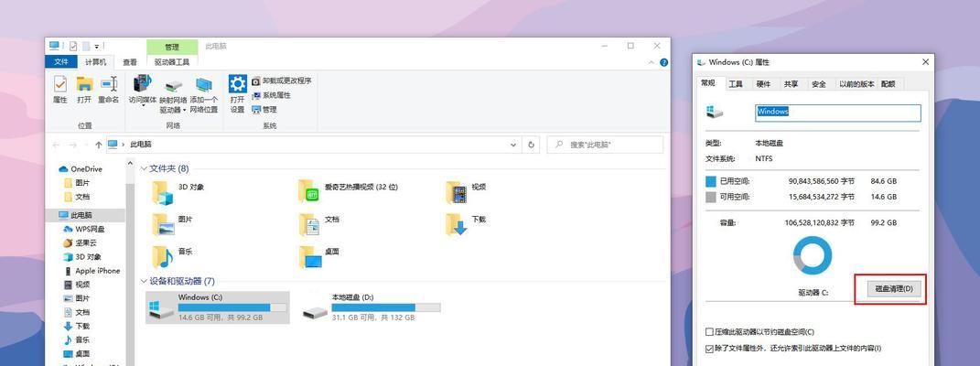Select 音乐 in the navigation pane
Screen dimensions: 980x366
click(x=77, y=339)
